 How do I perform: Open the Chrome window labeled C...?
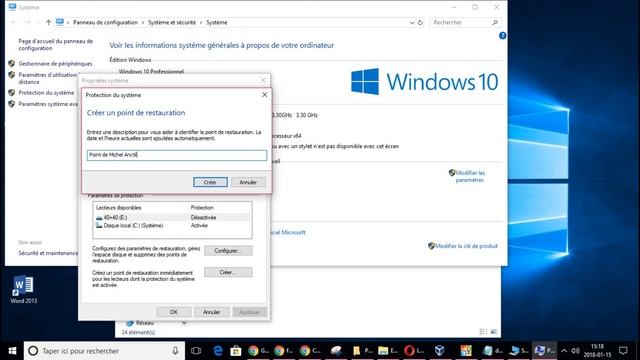(310, 351)
